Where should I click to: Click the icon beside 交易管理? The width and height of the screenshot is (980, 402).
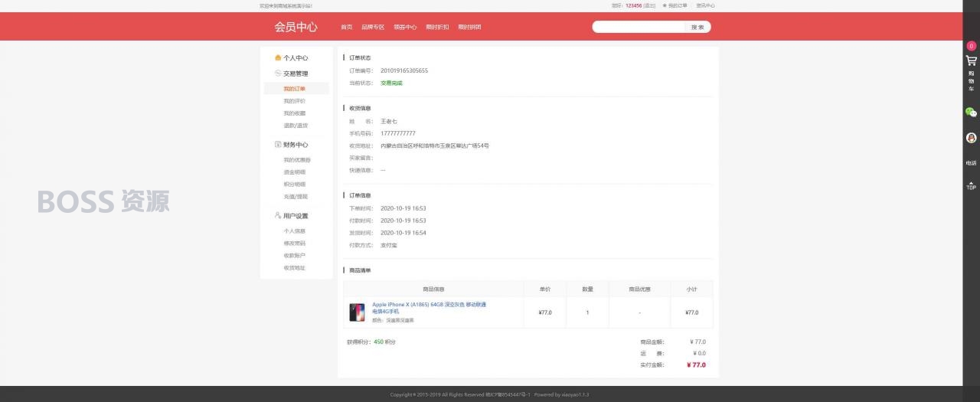278,74
